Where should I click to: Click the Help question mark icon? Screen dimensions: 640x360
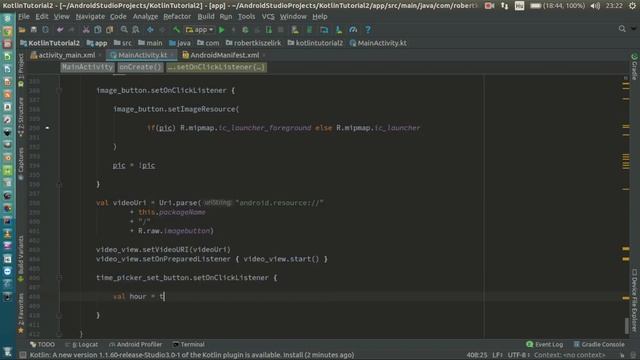click(368, 30)
